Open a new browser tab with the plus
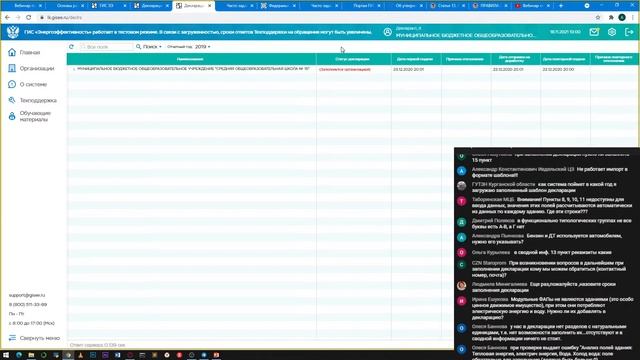The width and height of the screenshot is (640, 360). tap(561, 6)
